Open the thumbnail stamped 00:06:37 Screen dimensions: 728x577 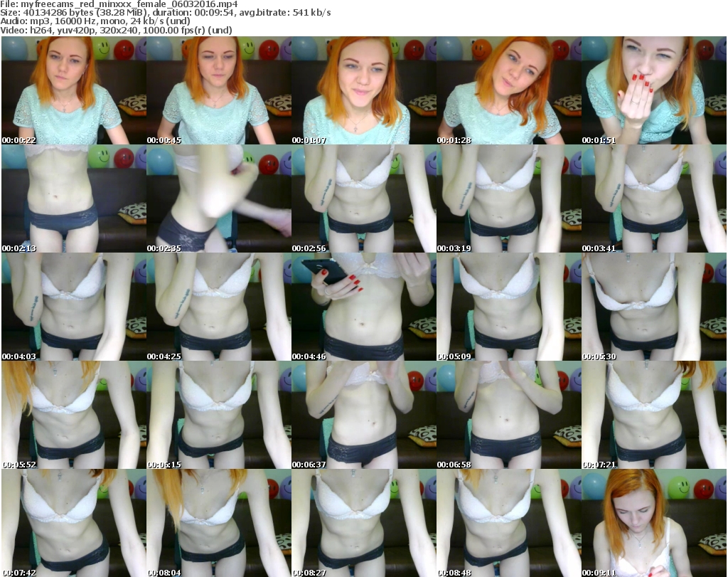[x=363, y=415]
